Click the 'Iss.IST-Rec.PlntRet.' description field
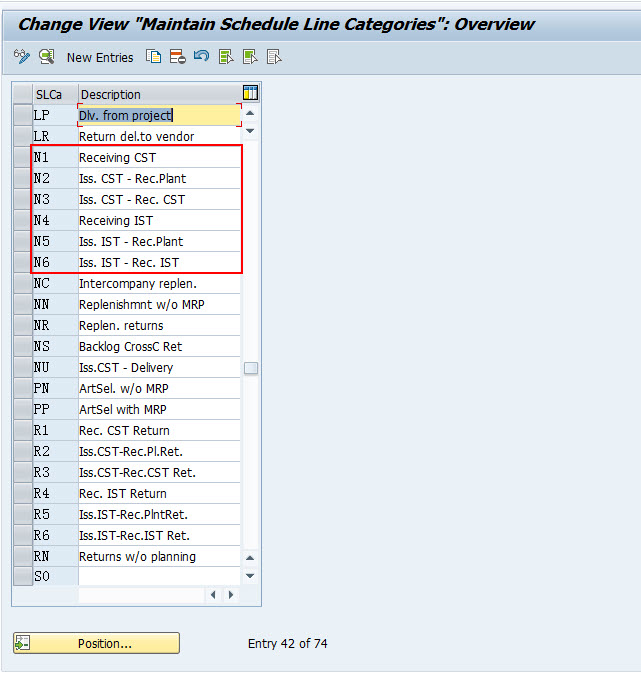The height and width of the screenshot is (673, 641). click(x=159, y=515)
